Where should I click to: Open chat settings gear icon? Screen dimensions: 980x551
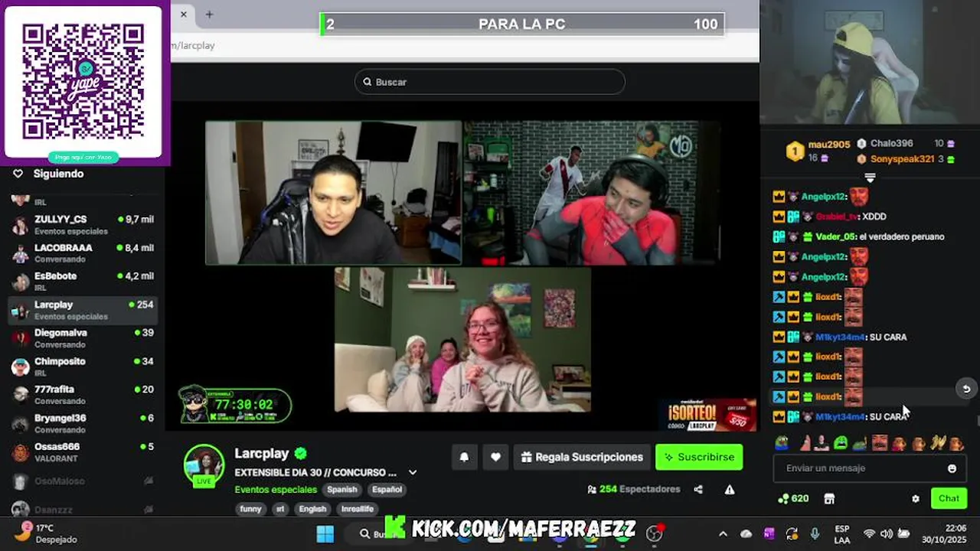[x=916, y=498]
